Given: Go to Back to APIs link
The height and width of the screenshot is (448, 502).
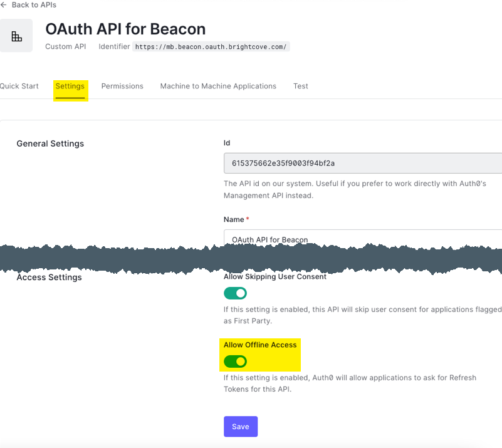Looking at the screenshot, I should point(33,5).
